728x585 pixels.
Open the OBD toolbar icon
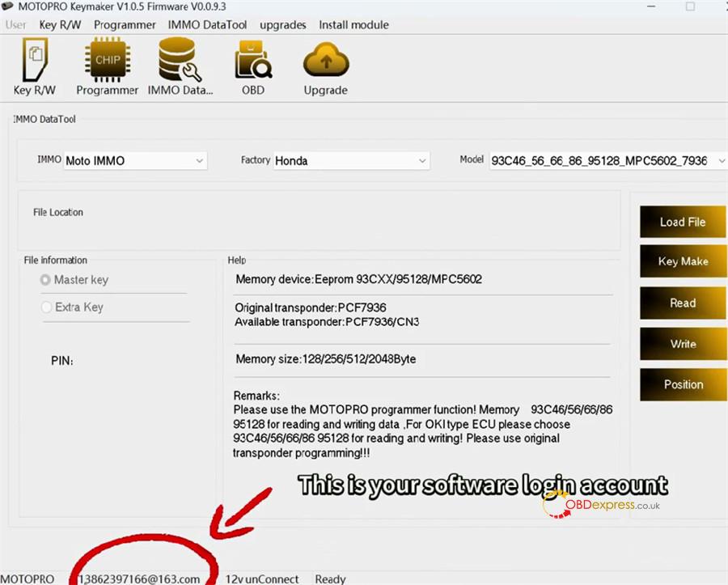(x=253, y=67)
